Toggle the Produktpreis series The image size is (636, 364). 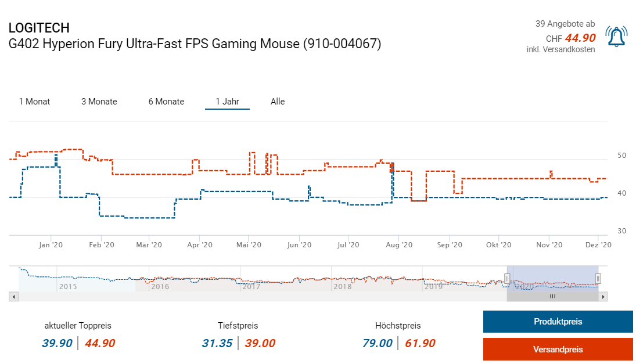558,322
